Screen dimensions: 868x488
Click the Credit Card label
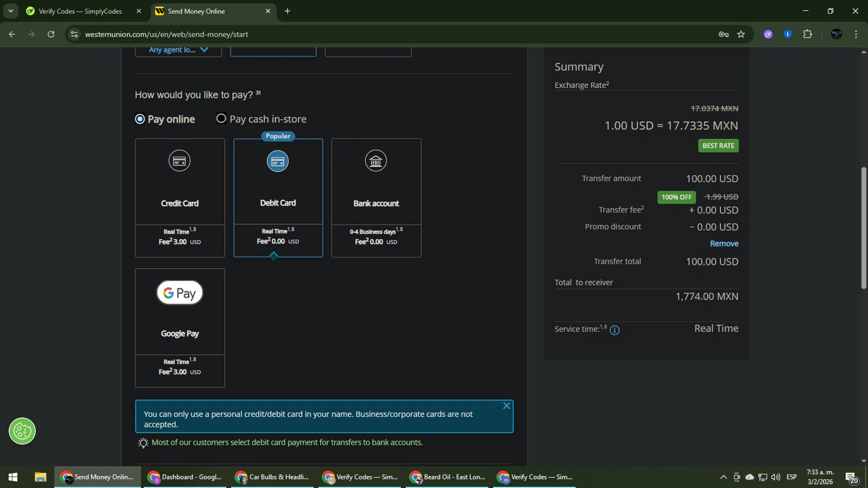point(180,204)
